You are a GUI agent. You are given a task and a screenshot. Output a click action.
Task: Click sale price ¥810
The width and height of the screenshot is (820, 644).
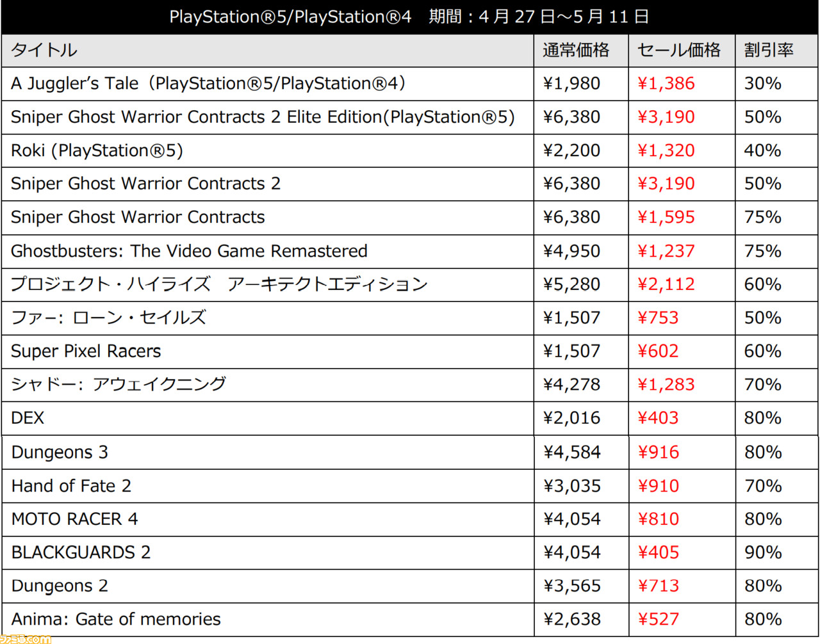point(658,519)
